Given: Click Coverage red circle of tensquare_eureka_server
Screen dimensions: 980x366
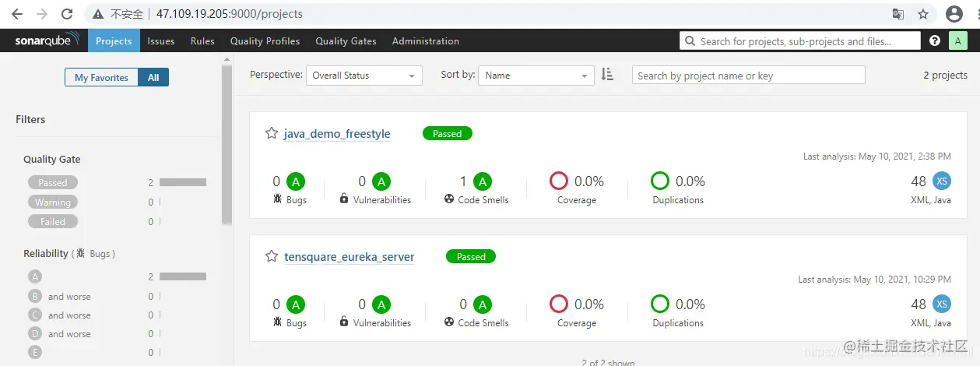Looking at the screenshot, I should pos(559,304).
